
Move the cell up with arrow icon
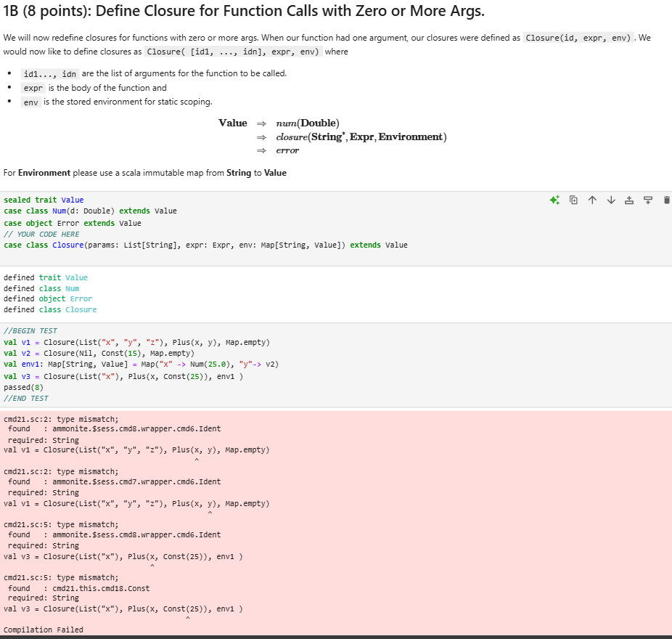point(592,200)
